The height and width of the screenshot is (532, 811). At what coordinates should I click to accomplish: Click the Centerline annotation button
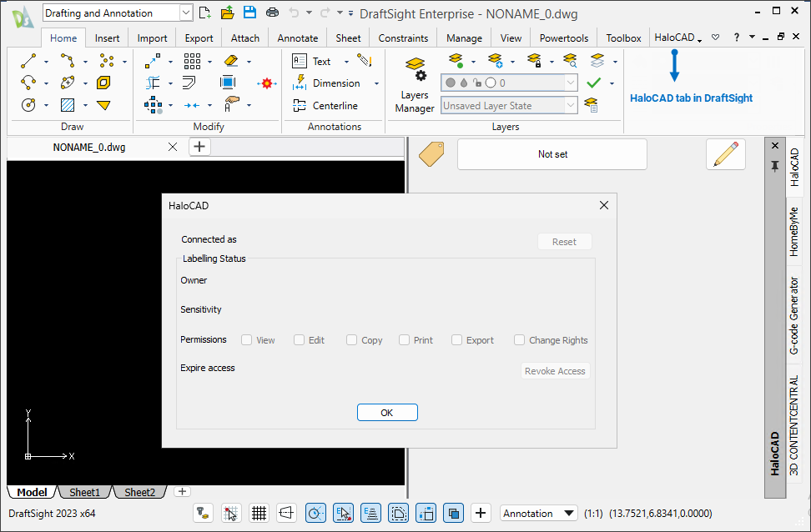point(325,106)
